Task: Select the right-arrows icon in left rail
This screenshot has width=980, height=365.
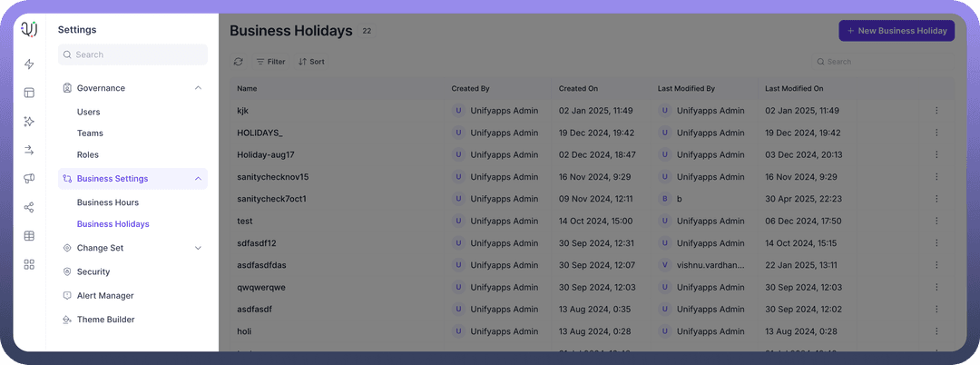Action: [29, 150]
